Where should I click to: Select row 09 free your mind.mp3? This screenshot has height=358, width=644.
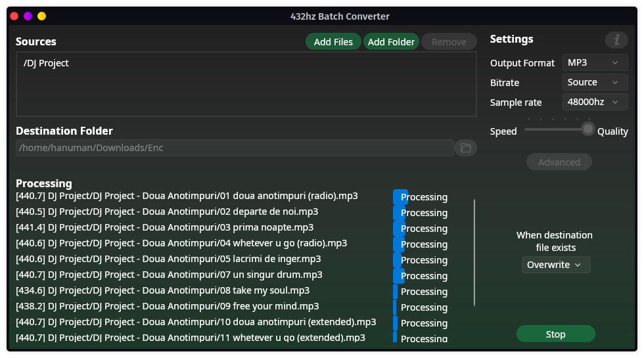pyautogui.click(x=168, y=306)
